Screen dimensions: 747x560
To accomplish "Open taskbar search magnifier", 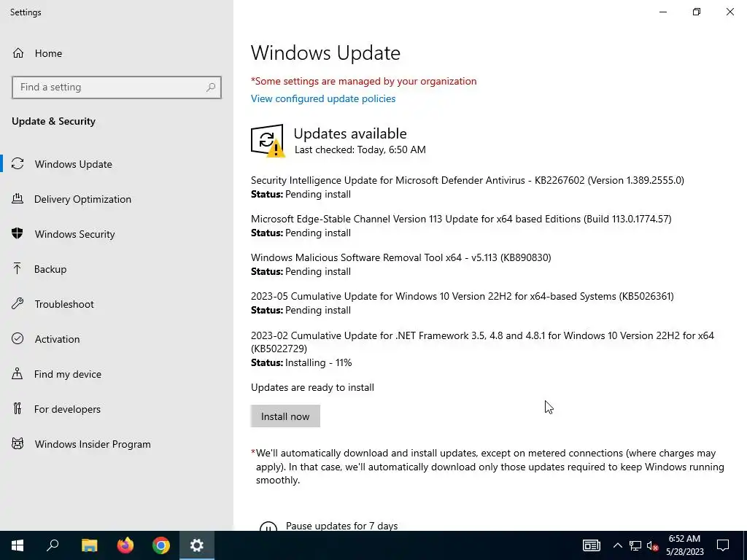I will pos(53,545).
